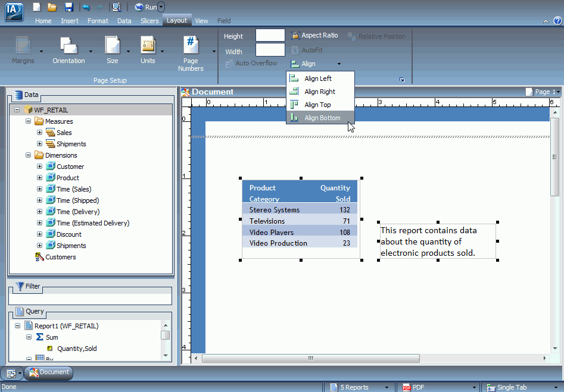Click the IA application menu button
Viewport: 564px width, 392px height.
[14, 11]
